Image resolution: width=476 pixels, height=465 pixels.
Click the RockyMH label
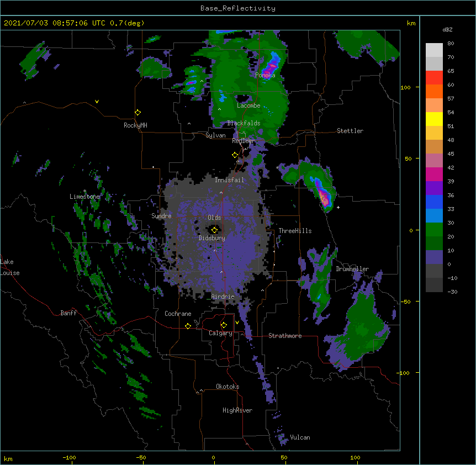point(135,125)
